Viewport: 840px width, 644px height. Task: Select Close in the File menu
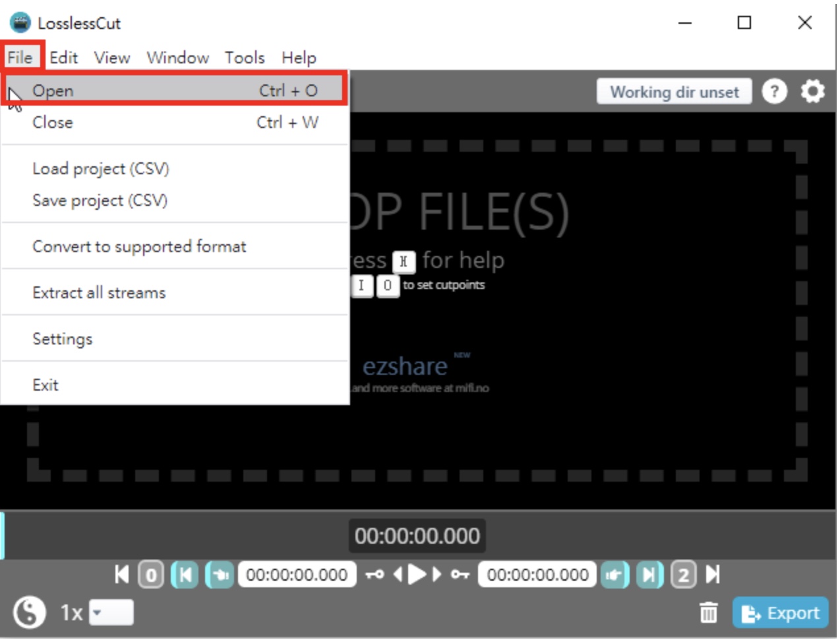pos(175,122)
